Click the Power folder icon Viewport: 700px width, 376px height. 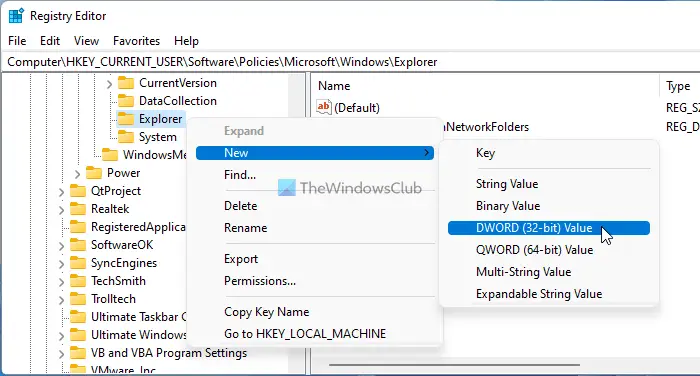pos(94,173)
